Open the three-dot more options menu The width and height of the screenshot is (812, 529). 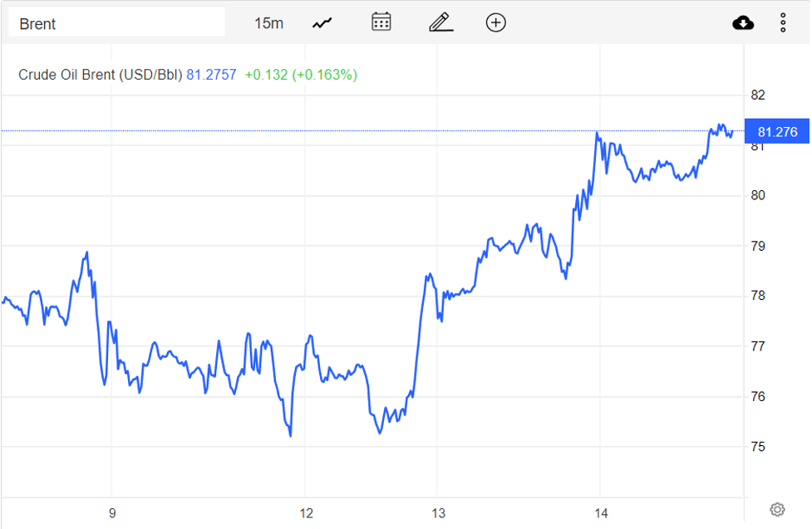point(783,22)
